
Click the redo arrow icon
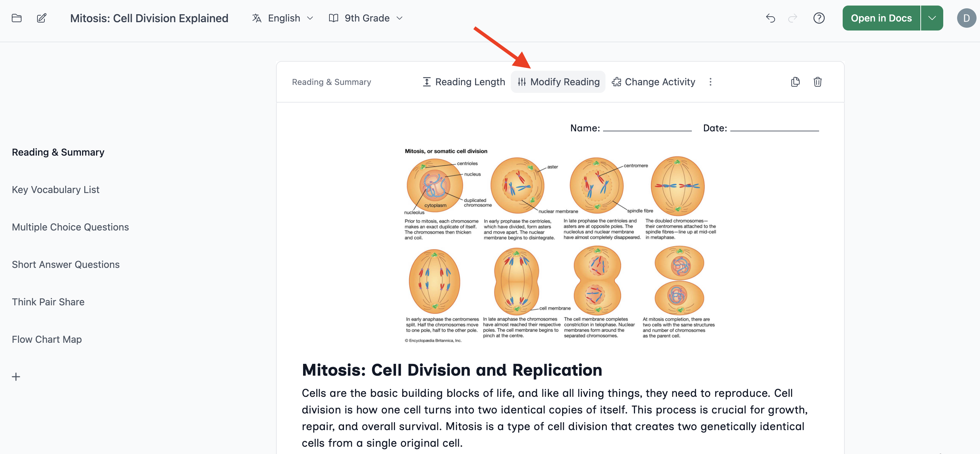(x=792, y=18)
